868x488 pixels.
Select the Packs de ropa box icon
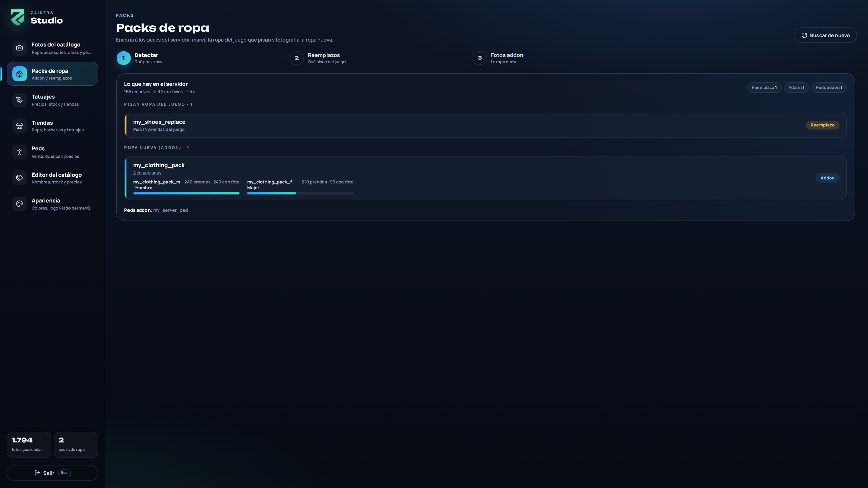coord(19,74)
